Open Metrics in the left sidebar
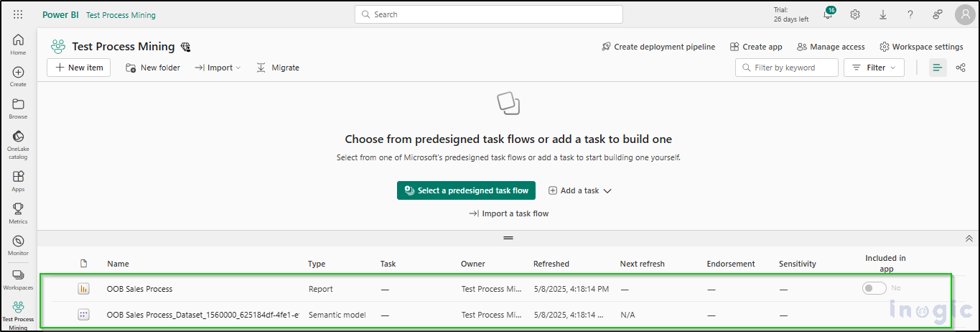Screen dimensions: 980x332 tap(18, 213)
